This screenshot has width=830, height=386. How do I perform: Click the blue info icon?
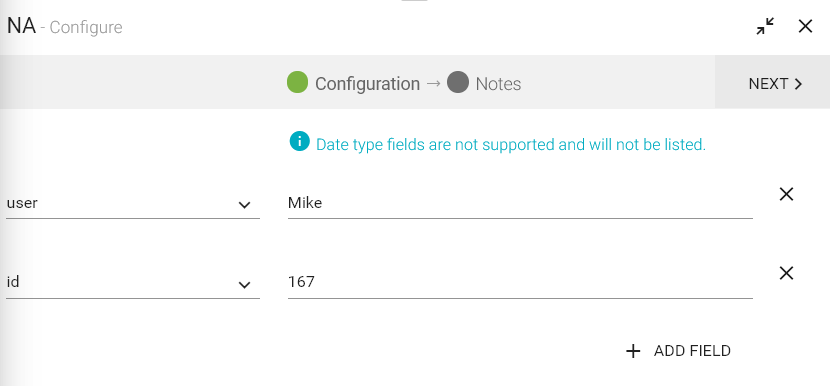click(x=299, y=141)
